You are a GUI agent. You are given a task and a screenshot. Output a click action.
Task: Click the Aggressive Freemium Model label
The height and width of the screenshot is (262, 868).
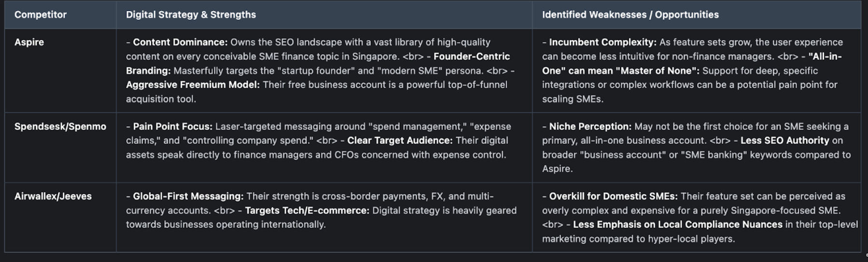(193, 85)
